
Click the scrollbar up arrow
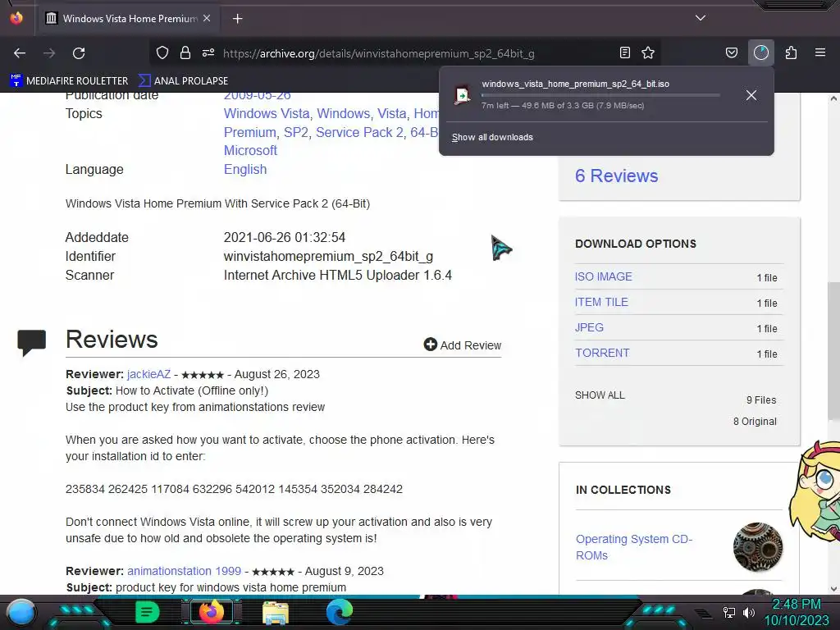(833, 98)
